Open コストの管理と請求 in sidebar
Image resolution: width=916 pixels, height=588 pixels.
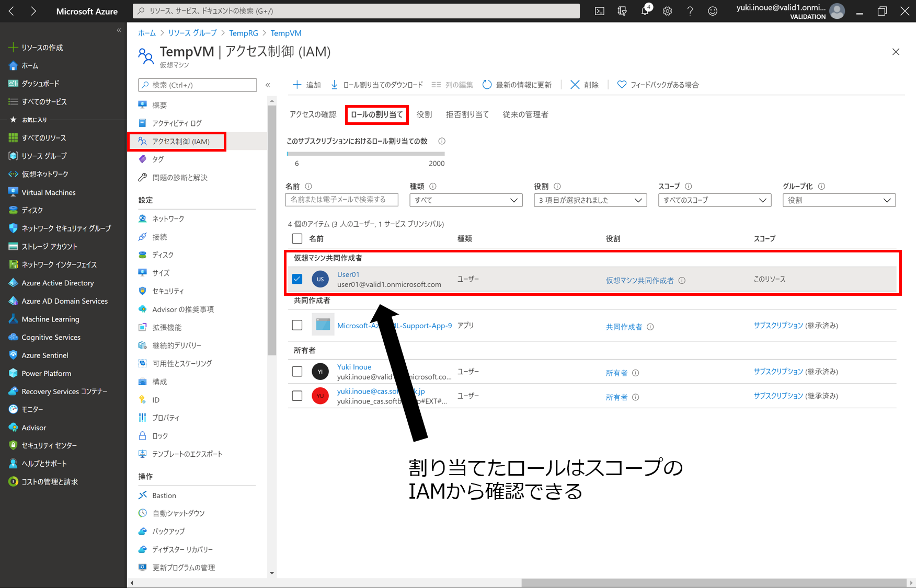49,482
